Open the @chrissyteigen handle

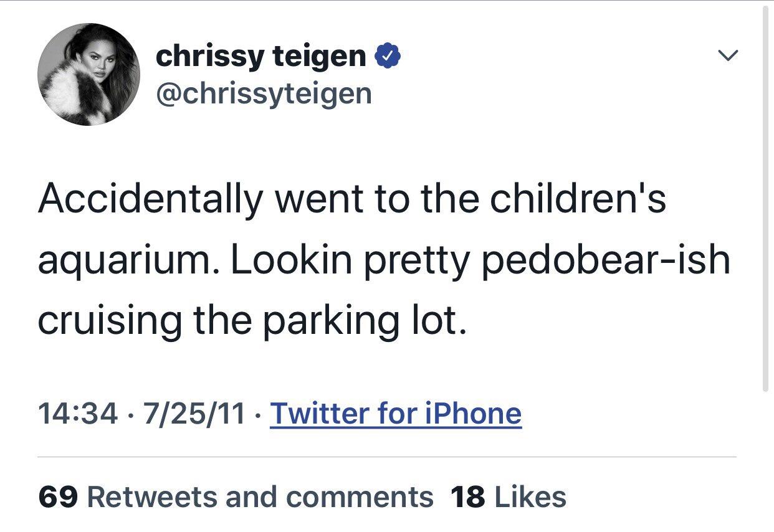tap(263, 93)
